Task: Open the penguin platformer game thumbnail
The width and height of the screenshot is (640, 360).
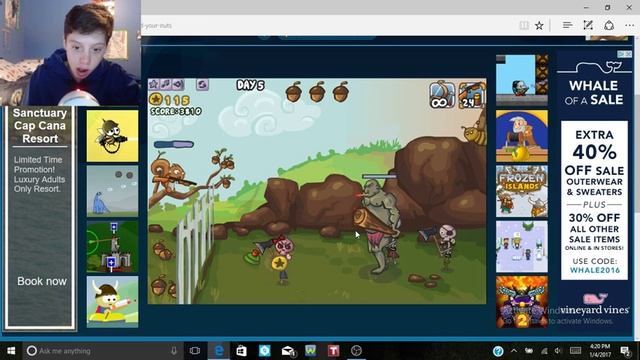Action: click(522, 80)
